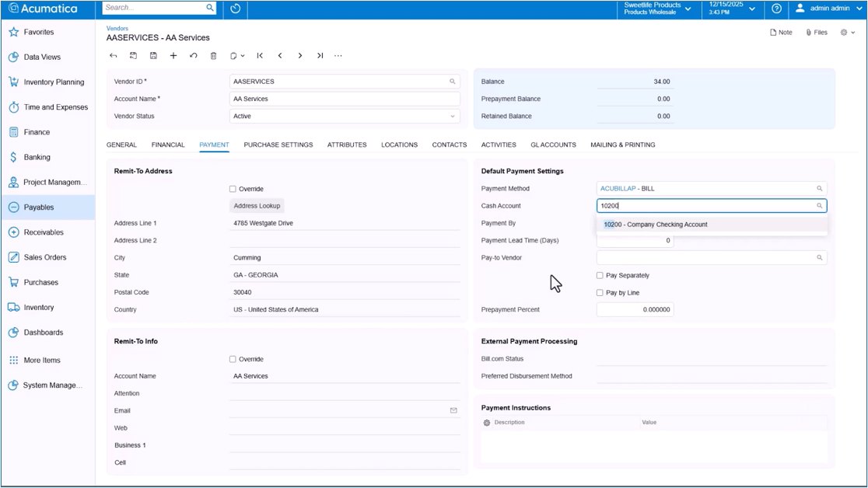Expand the admin user account menu
The height and width of the screenshot is (488, 868).
(828, 9)
